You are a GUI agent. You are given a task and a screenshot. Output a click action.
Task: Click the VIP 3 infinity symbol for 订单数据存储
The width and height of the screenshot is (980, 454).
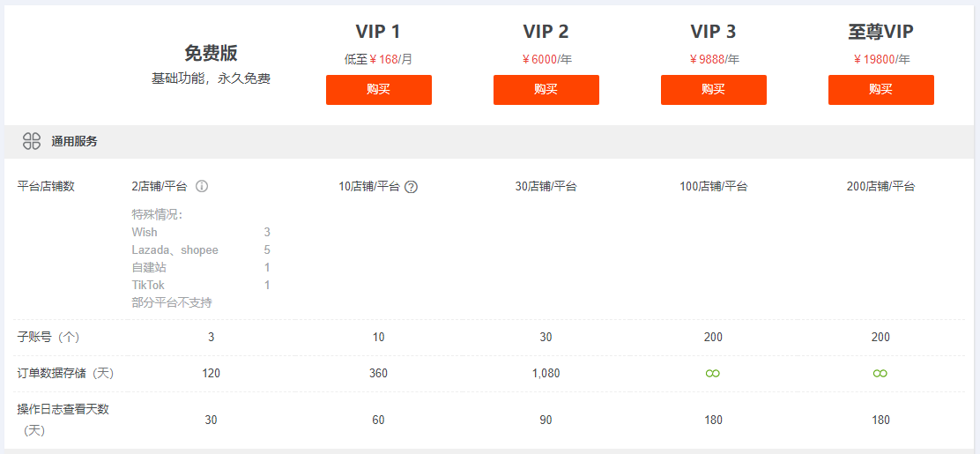pyautogui.click(x=713, y=374)
